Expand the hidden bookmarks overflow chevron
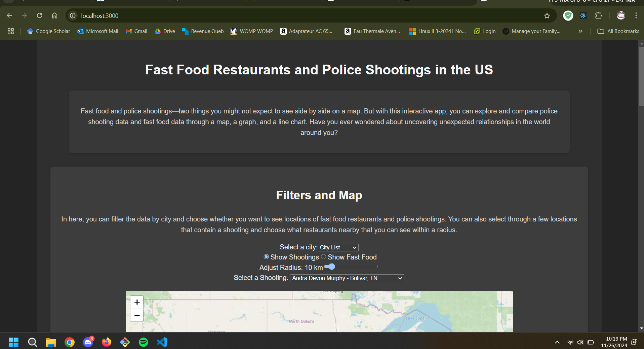644x349 pixels. click(x=580, y=31)
